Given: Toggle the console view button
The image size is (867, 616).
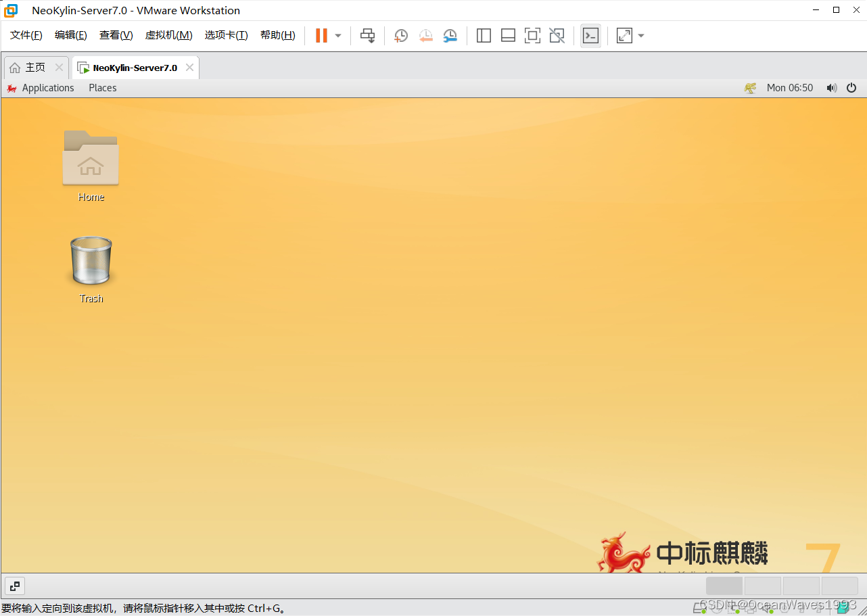Looking at the screenshot, I should 590,36.
